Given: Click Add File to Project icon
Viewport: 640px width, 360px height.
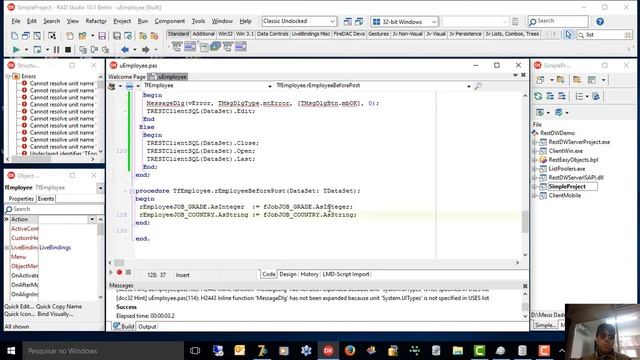Looking at the screenshot, I should pyautogui.click(x=560, y=80).
